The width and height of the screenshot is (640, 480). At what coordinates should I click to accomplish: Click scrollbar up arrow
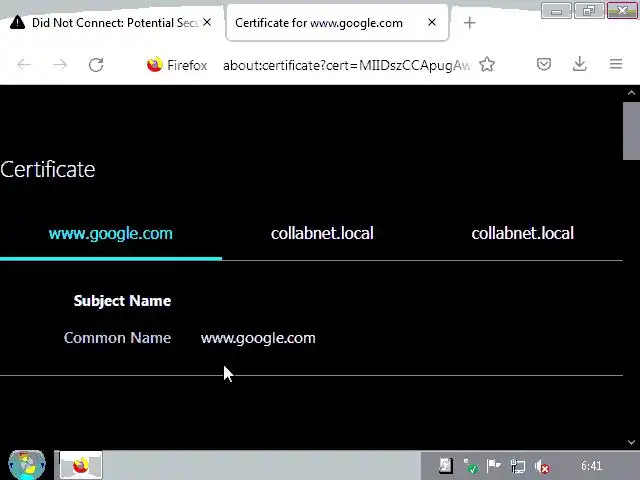(631, 93)
